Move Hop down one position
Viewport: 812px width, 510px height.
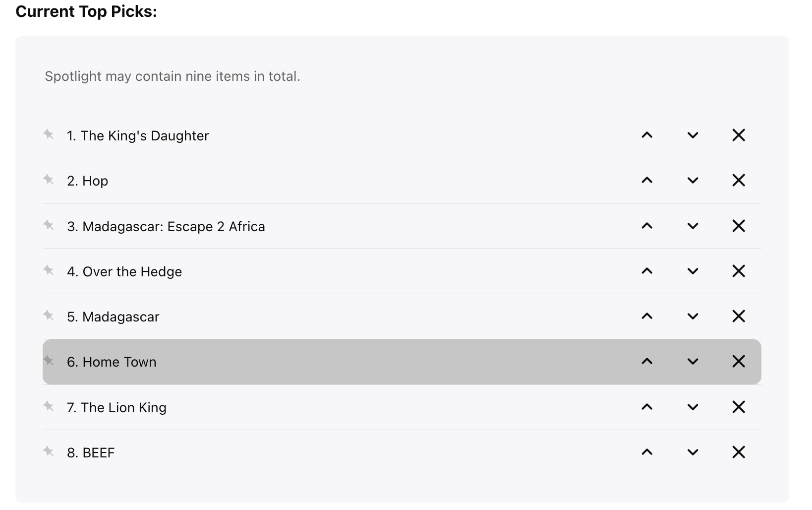pos(693,181)
